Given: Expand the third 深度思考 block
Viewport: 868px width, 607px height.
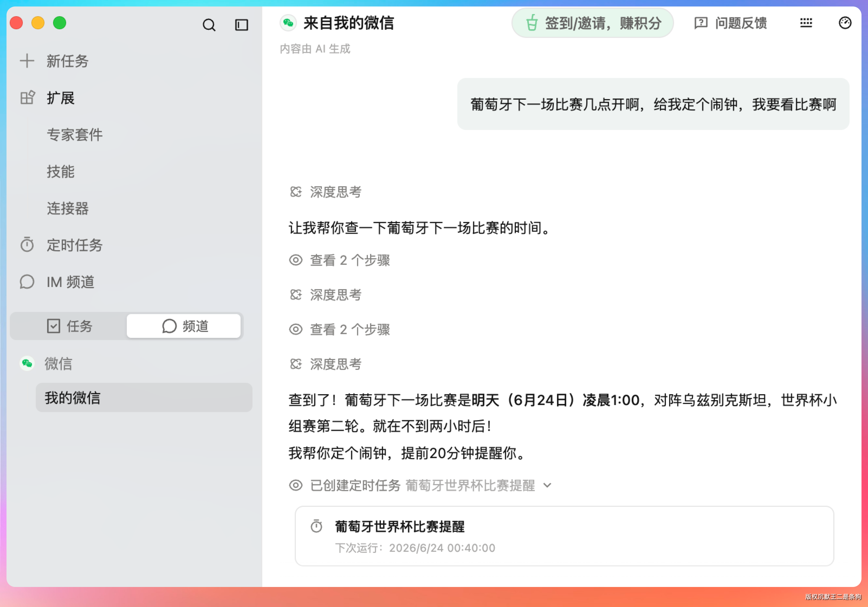Looking at the screenshot, I should point(326,364).
